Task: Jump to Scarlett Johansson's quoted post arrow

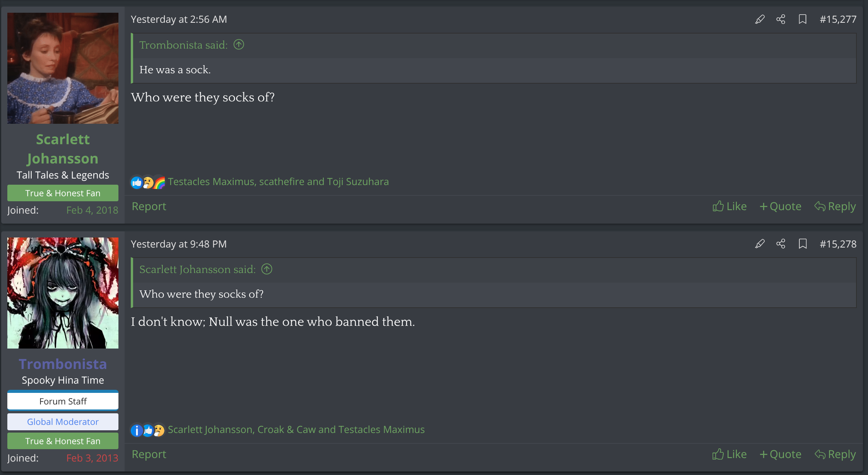Action: pos(267,269)
